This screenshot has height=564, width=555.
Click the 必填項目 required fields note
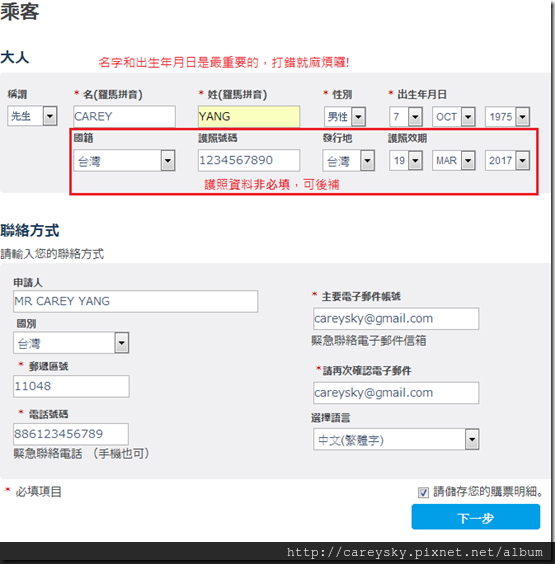pyautogui.click(x=38, y=492)
